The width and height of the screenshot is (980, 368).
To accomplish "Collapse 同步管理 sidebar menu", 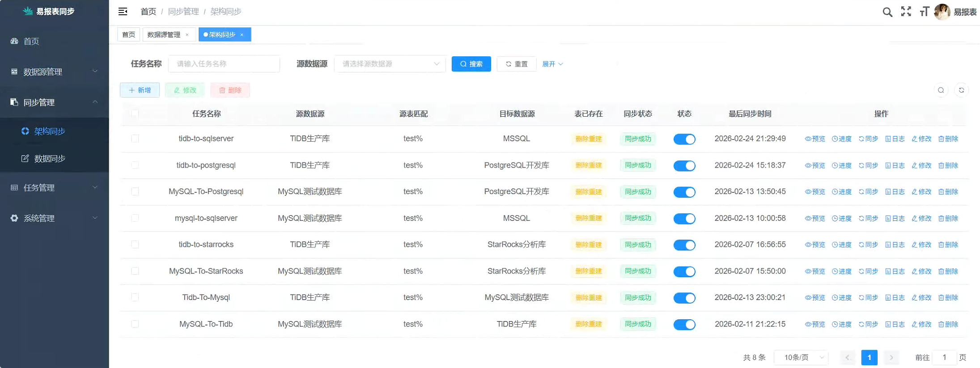I will (54, 102).
